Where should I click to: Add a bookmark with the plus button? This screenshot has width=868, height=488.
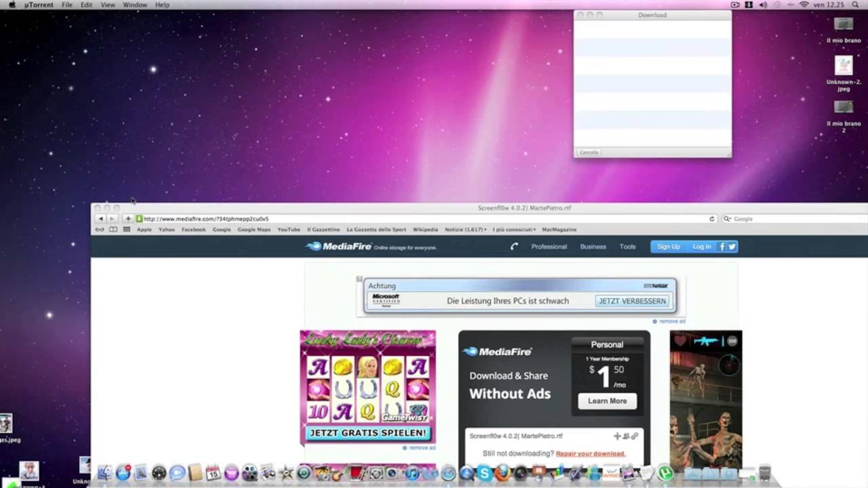(x=127, y=219)
